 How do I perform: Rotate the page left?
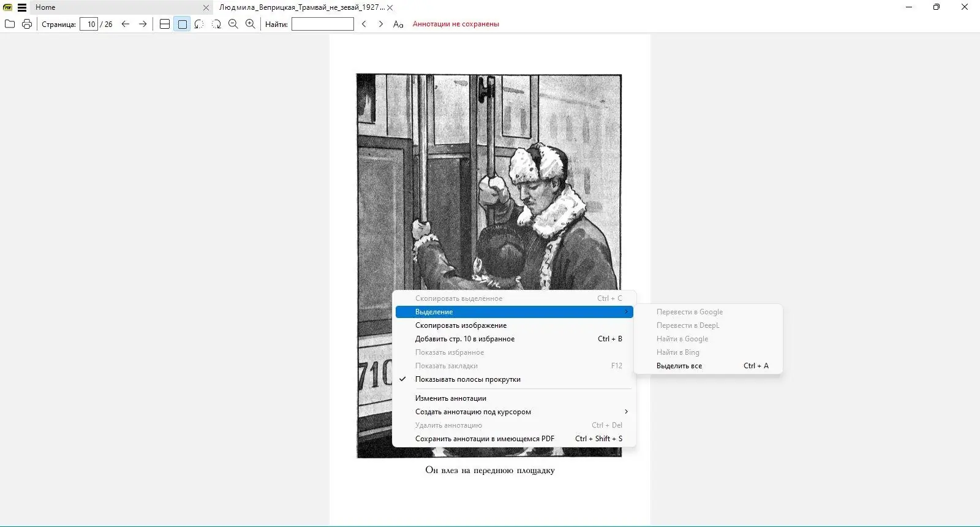199,24
